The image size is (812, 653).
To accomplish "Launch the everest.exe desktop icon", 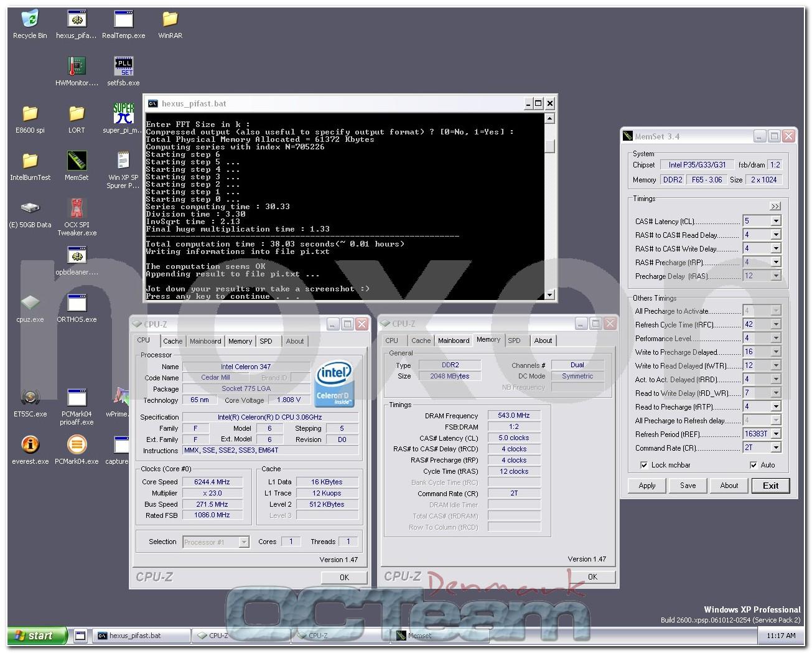I will click(30, 451).
